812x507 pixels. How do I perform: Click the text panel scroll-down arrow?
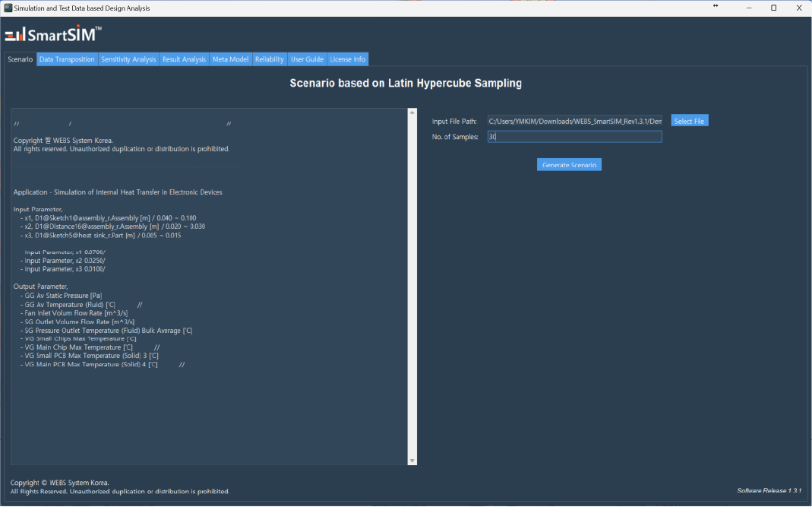(412, 461)
